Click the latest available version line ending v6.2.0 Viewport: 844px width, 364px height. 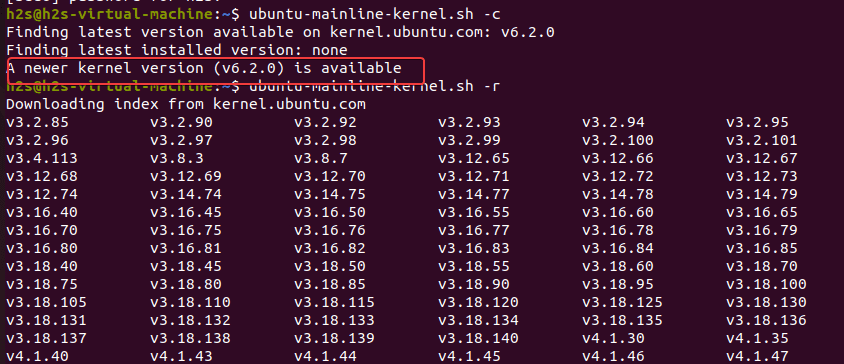click(x=280, y=32)
